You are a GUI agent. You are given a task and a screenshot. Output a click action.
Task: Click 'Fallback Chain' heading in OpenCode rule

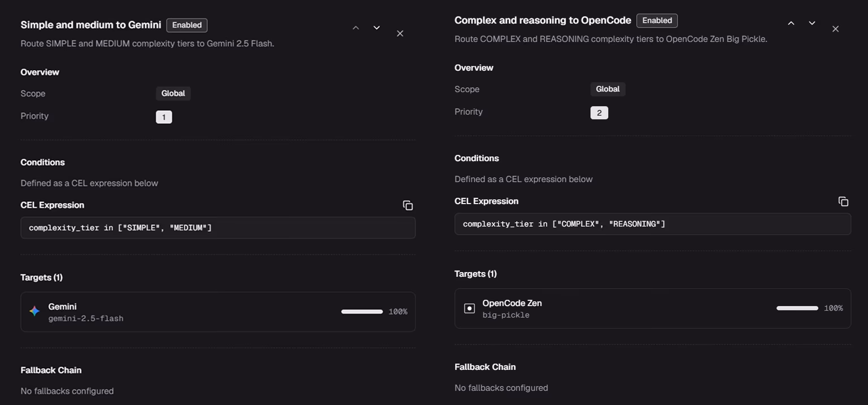(485, 367)
